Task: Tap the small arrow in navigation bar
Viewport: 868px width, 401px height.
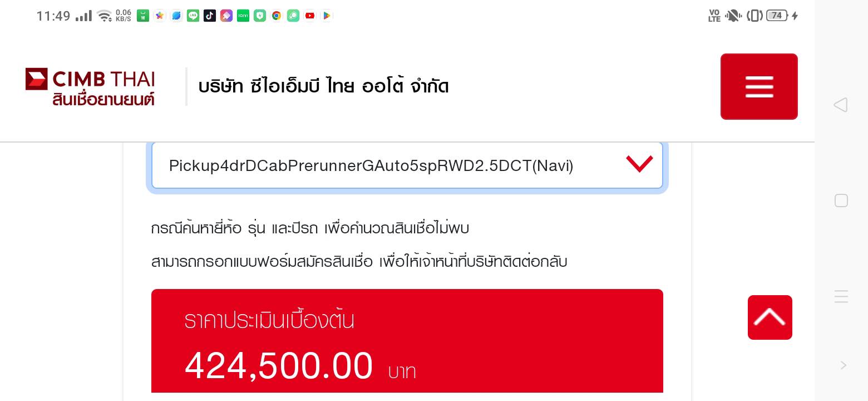Action: [844, 365]
